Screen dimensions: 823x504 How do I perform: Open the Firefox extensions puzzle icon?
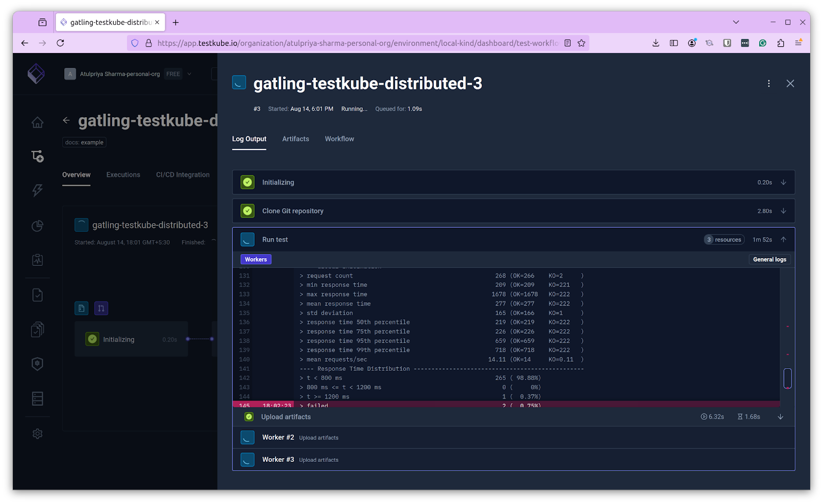(x=781, y=43)
